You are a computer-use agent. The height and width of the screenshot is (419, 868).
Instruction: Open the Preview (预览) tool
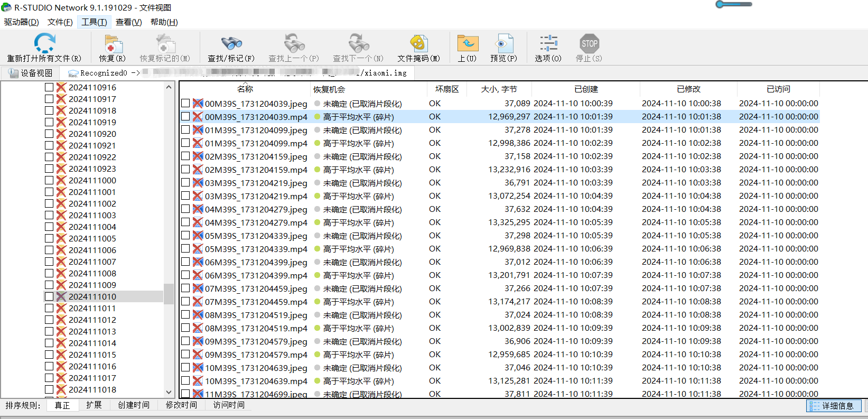pos(503,43)
